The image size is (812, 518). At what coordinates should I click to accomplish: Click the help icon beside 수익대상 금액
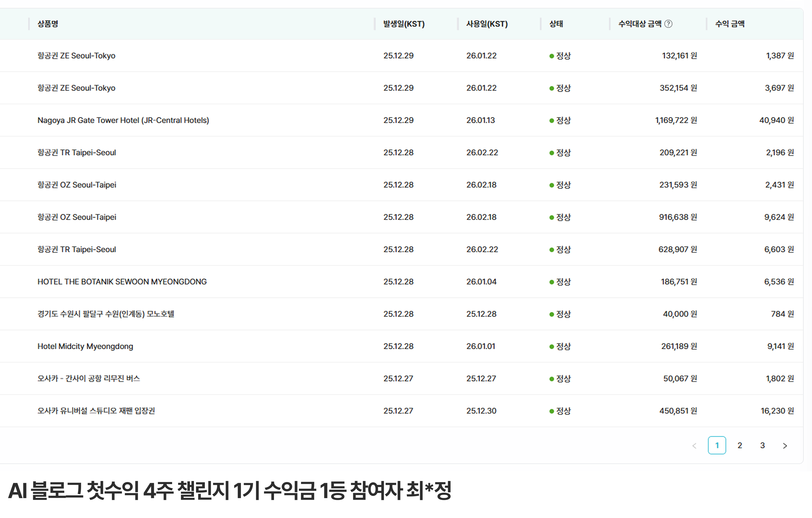click(668, 24)
